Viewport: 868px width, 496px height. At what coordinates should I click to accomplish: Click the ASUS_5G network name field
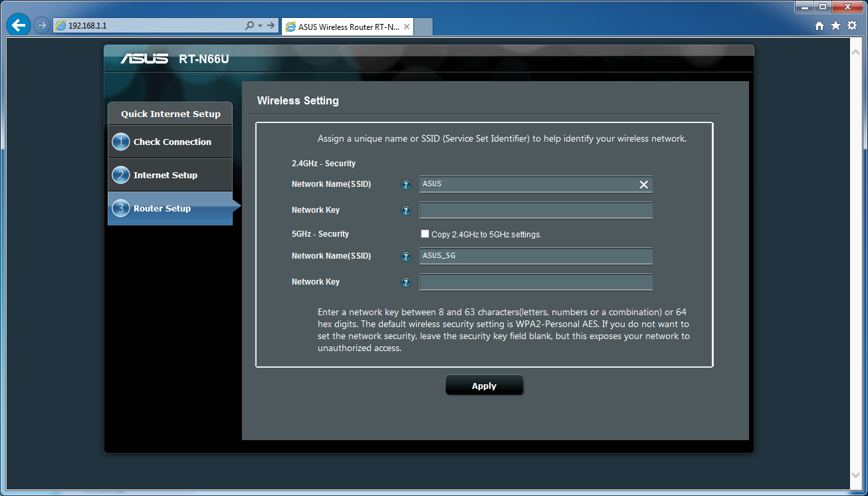(536, 256)
